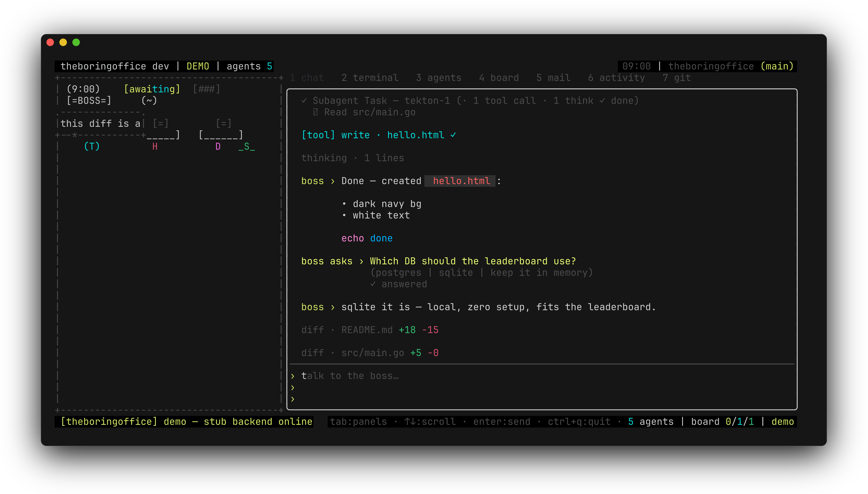This screenshot has width=868, height=494.
Task: Click 'boss asks' prompt label
Action: click(326, 261)
